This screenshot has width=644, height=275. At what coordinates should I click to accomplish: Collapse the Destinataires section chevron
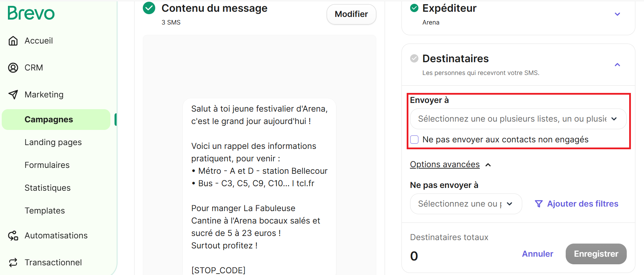pyautogui.click(x=617, y=65)
